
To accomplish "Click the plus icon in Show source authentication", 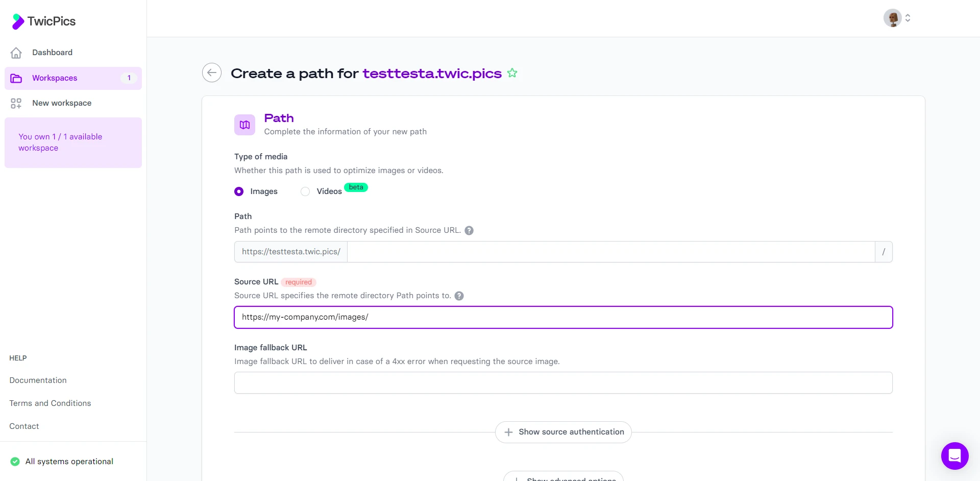I will (x=508, y=432).
